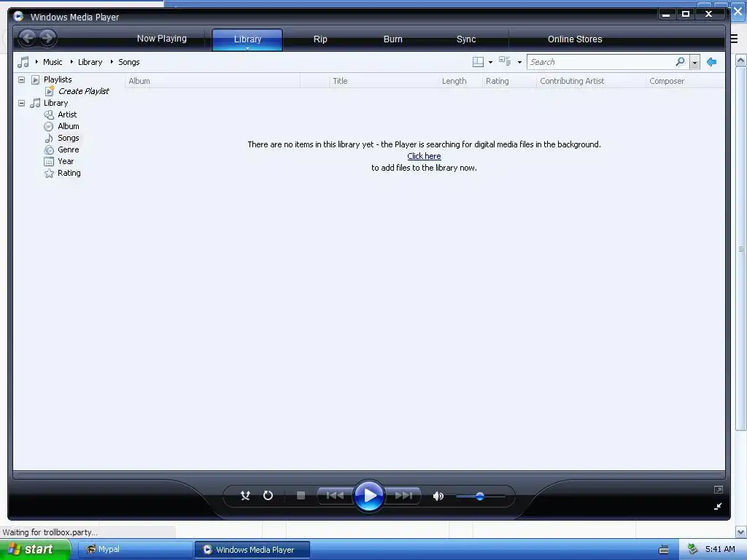Open the Burn tab
Image resolution: width=747 pixels, height=560 pixels.
393,39
